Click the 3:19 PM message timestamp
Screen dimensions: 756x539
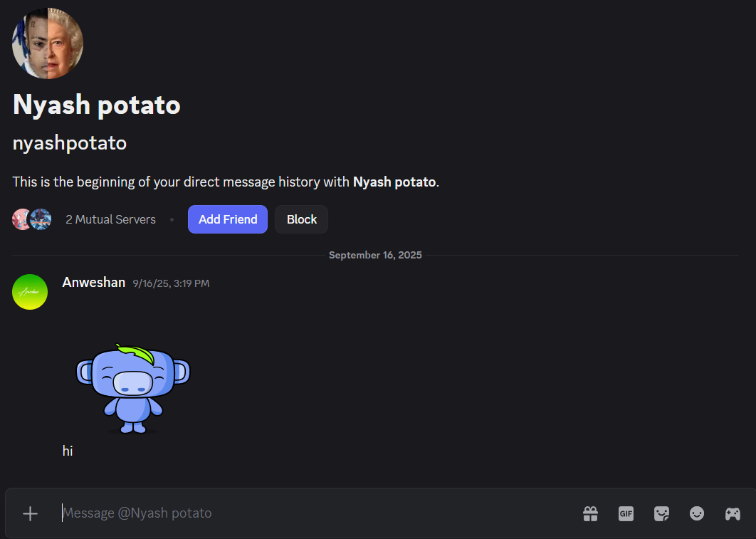click(x=171, y=283)
